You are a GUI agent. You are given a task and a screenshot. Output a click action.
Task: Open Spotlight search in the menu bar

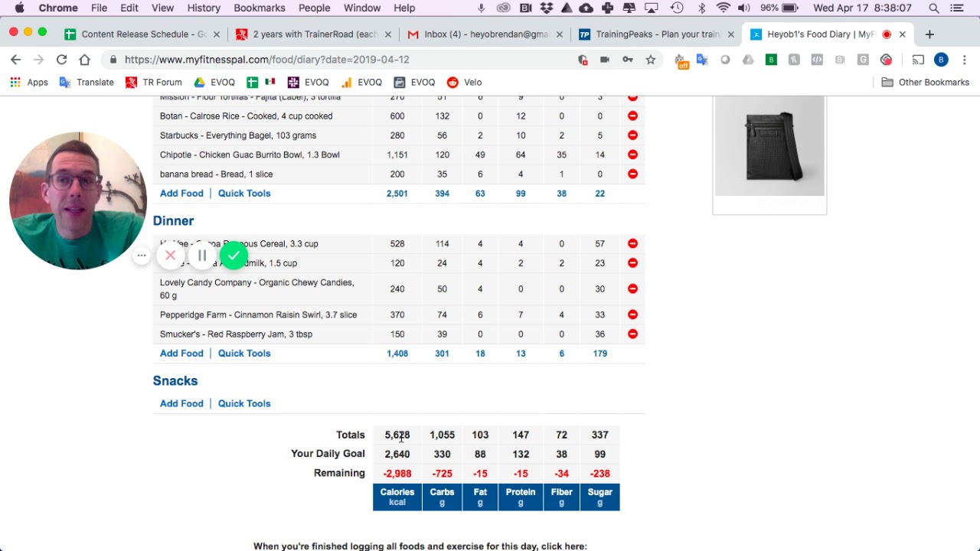click(x=934, y=8)
